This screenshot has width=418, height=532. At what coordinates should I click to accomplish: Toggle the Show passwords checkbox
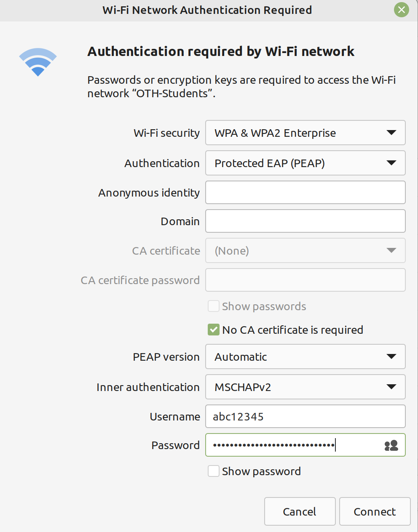[x=214, y=306]
